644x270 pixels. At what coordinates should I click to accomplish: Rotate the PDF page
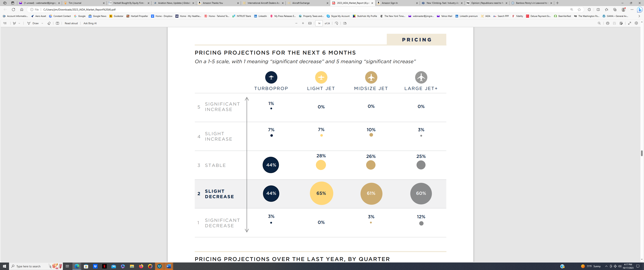[336, 23]
